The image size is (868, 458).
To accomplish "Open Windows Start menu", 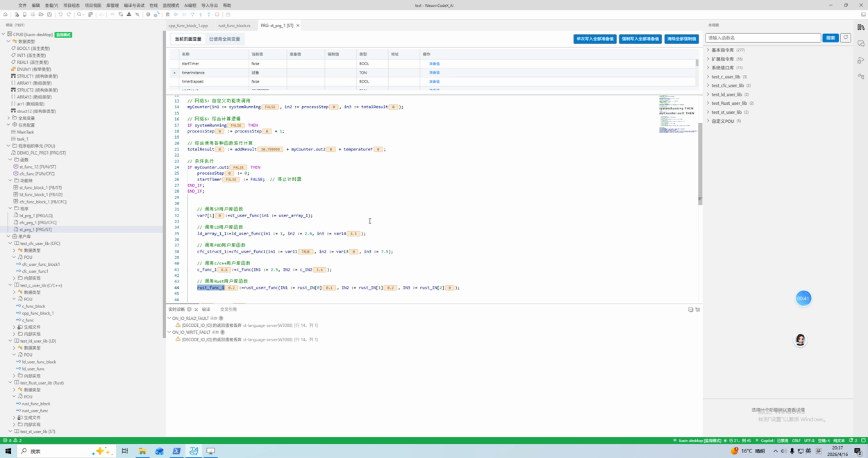I will 8,451.
